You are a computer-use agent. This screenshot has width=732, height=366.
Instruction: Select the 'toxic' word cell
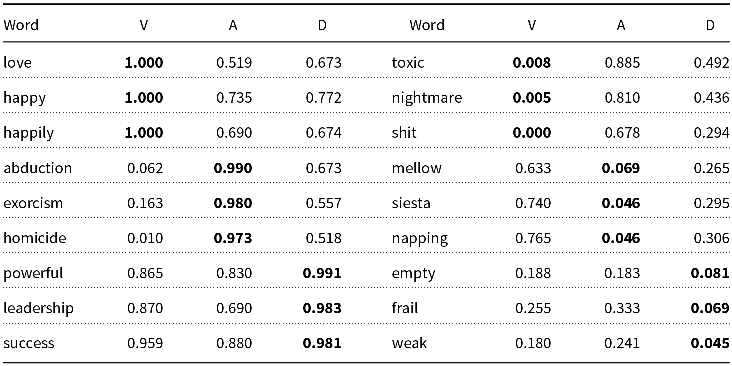408,63
